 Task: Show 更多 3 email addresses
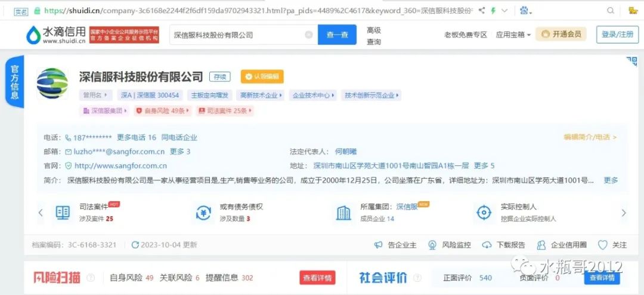180,152
